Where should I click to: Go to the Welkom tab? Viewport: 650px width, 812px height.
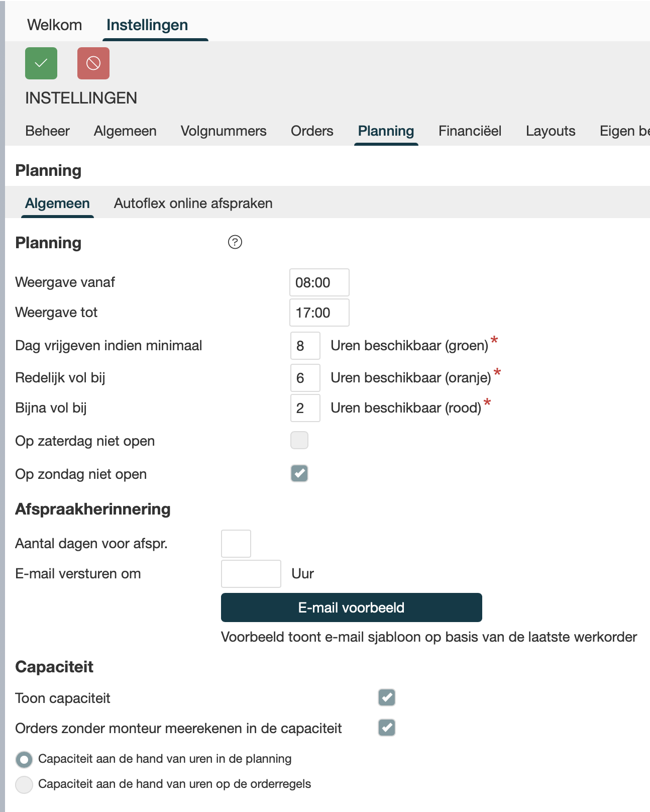tap(54, 25)
